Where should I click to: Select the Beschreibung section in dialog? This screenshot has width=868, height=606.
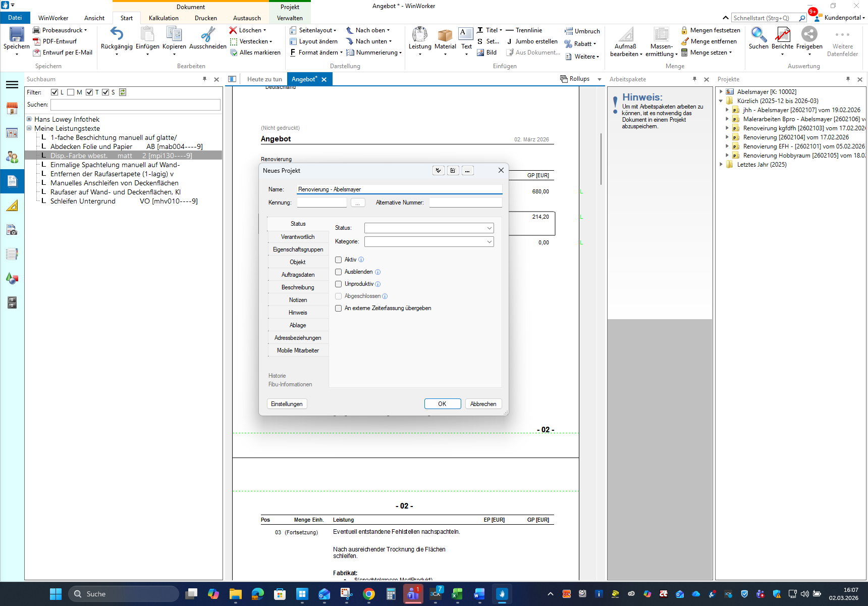(x=298, y=287)
